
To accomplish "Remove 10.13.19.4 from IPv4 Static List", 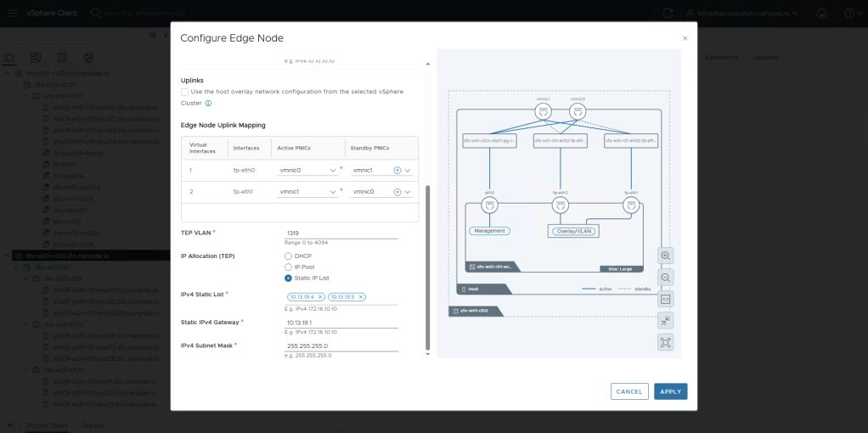I will click(x=320, y=296).
